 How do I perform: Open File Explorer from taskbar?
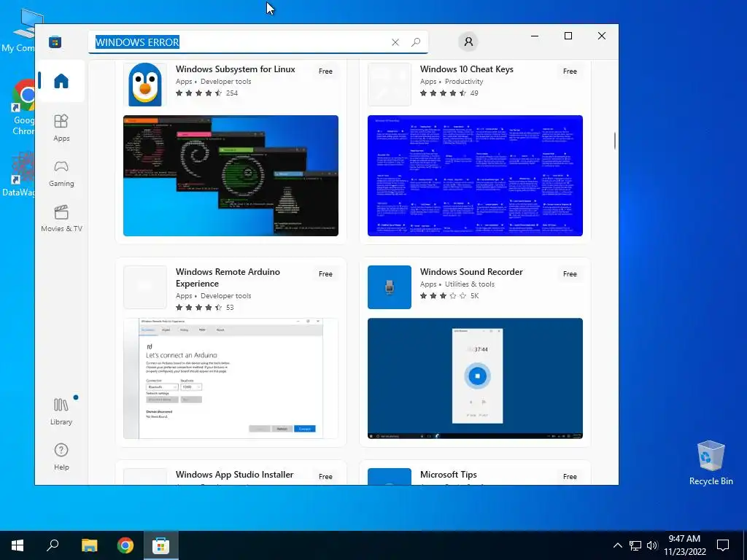click(x=89, y=545)
